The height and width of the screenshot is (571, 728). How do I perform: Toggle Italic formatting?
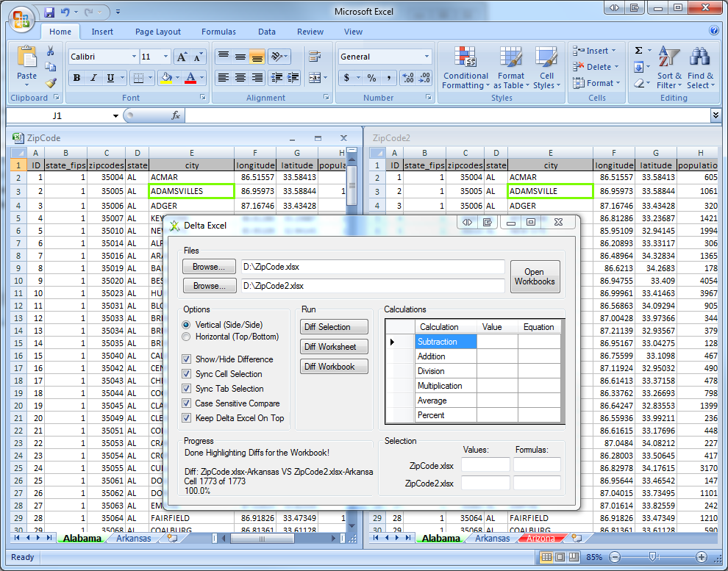(x=93, y=78)
